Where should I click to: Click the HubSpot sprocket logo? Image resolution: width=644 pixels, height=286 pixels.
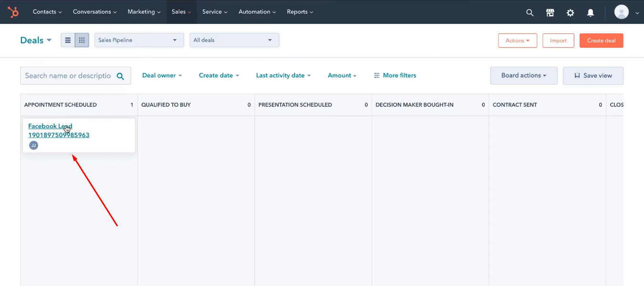tap(13, 12)
